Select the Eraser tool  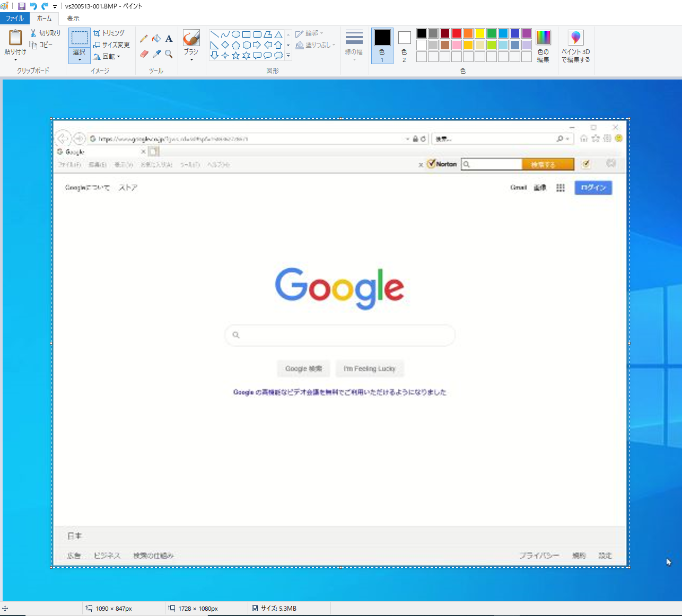[144, 54]
